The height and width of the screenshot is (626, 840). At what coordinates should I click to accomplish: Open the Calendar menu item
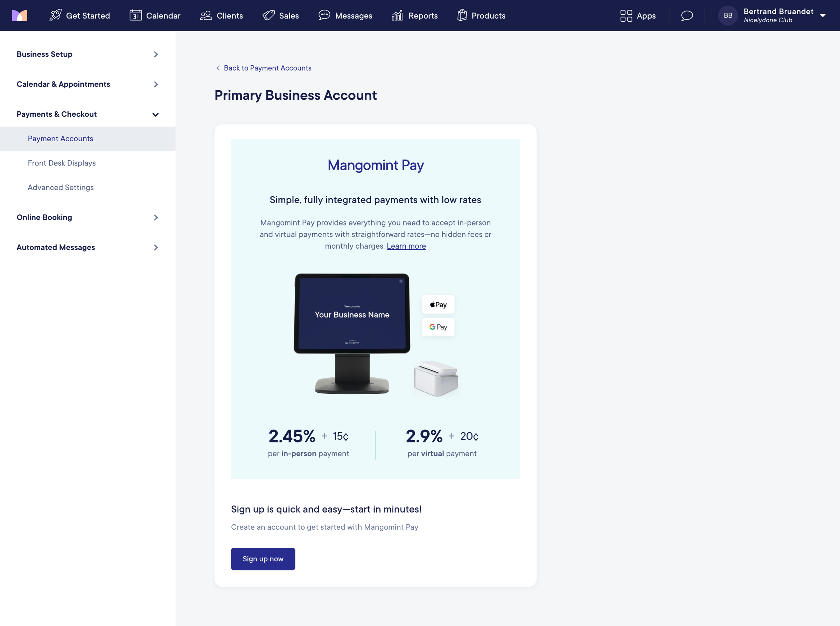pyautogui.click(x=155, y=15)
